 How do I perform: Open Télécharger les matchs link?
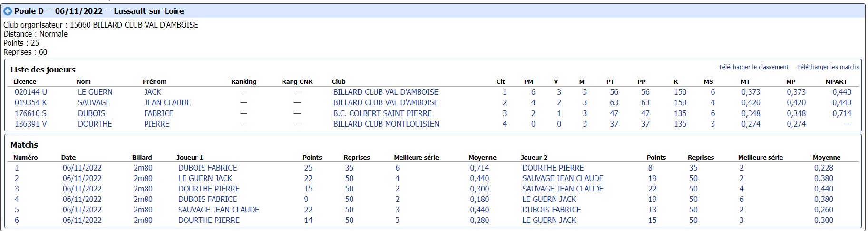828,67
